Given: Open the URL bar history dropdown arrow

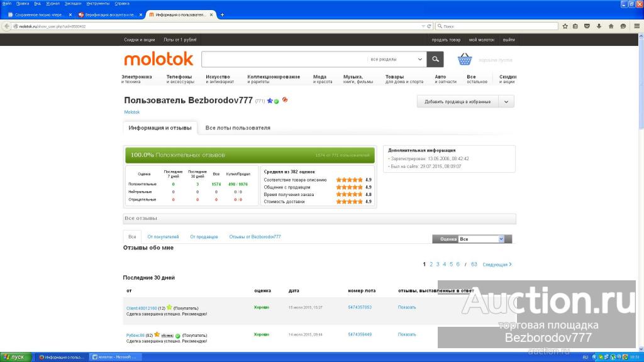Looking at the screenshot, I should (x=423, y=26).
